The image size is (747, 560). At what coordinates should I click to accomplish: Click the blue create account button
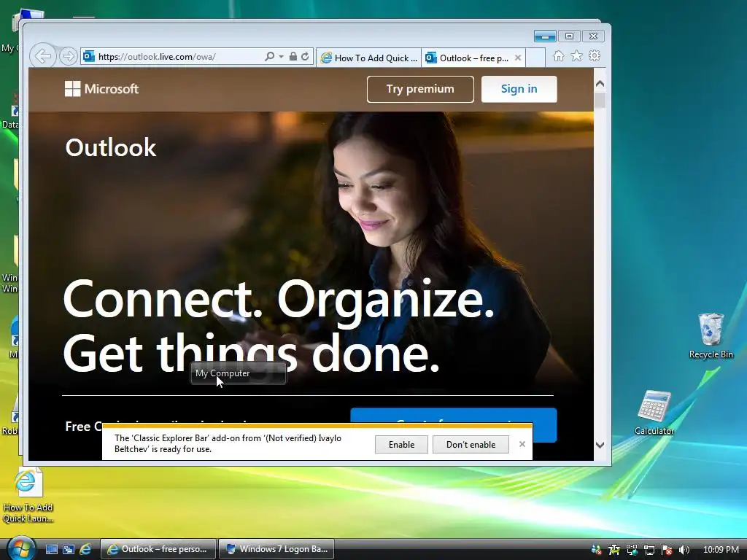pos(454,415)
